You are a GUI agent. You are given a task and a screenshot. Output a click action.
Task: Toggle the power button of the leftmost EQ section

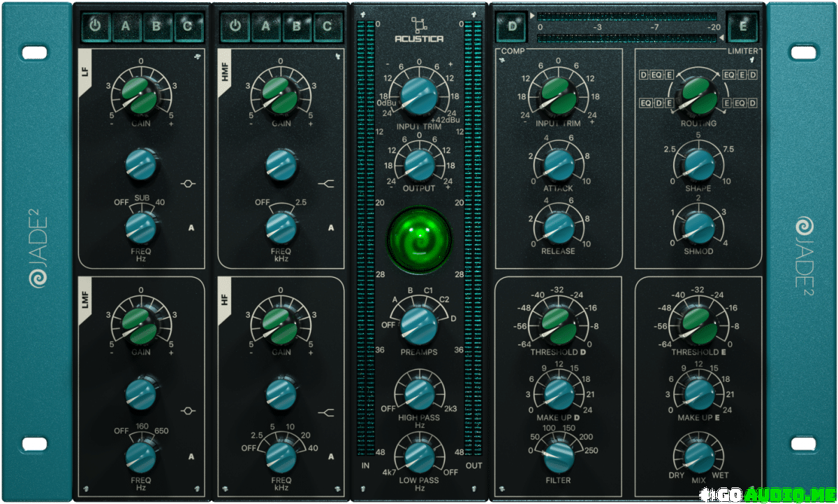click(96, 26)
